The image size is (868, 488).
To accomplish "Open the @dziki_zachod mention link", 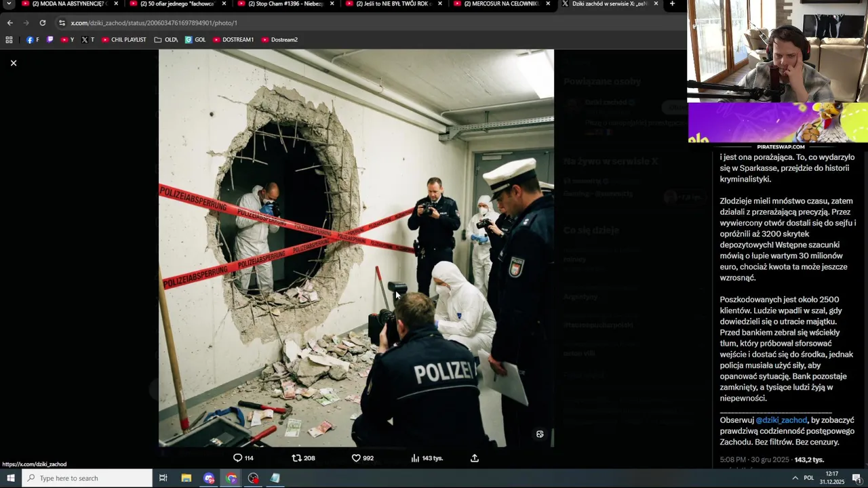I will pos(781,420).
